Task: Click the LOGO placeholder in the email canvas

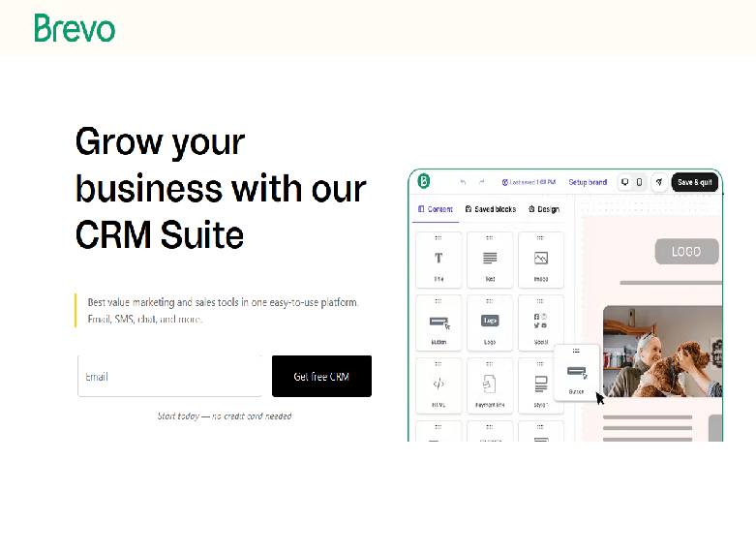Action: 686,252
